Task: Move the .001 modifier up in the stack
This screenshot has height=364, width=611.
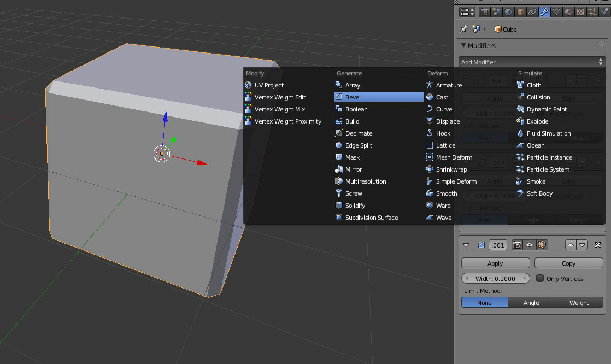Action: click(x=571, y=245)
